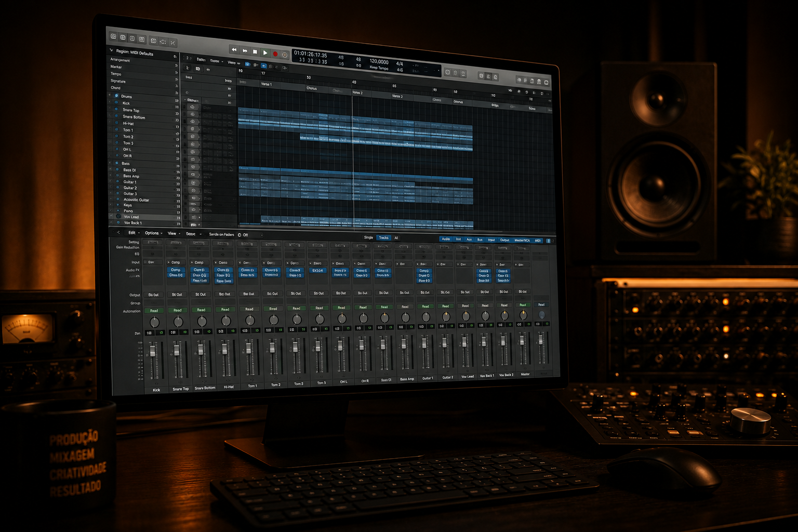
Task: Toggle the MIDI channel filter in mixer
Action: [x=538, y=241]
